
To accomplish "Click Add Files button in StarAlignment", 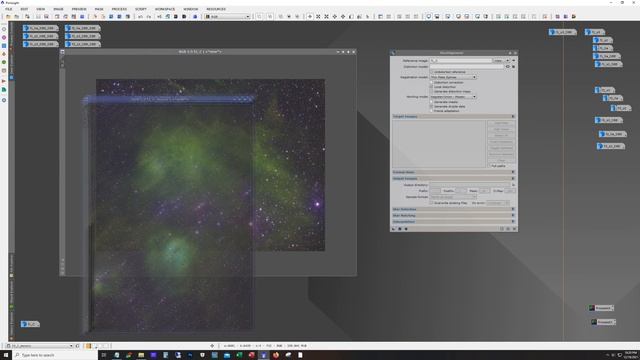I will (x=501, y=123).
